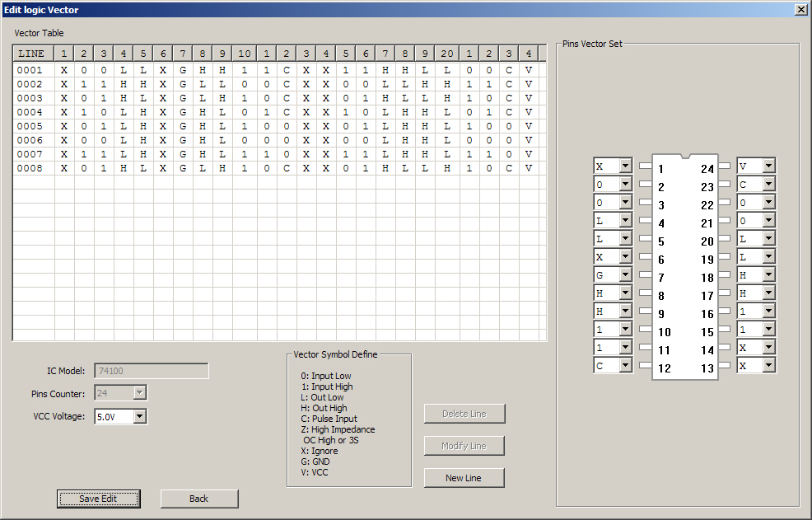This screenshot has height=520, width=812.
Task: Click the IC Model text field
Action: tap(151, 371)
